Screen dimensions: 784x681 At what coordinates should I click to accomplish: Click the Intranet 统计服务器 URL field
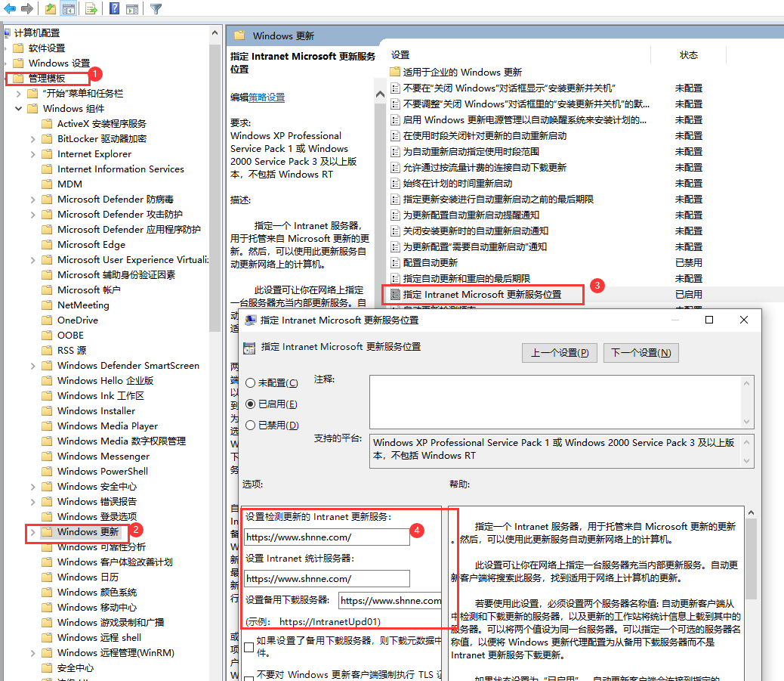327,579
